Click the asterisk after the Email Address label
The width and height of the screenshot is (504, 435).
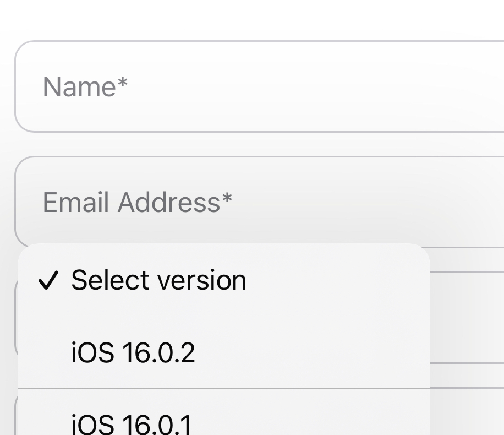tap(227, 198)
